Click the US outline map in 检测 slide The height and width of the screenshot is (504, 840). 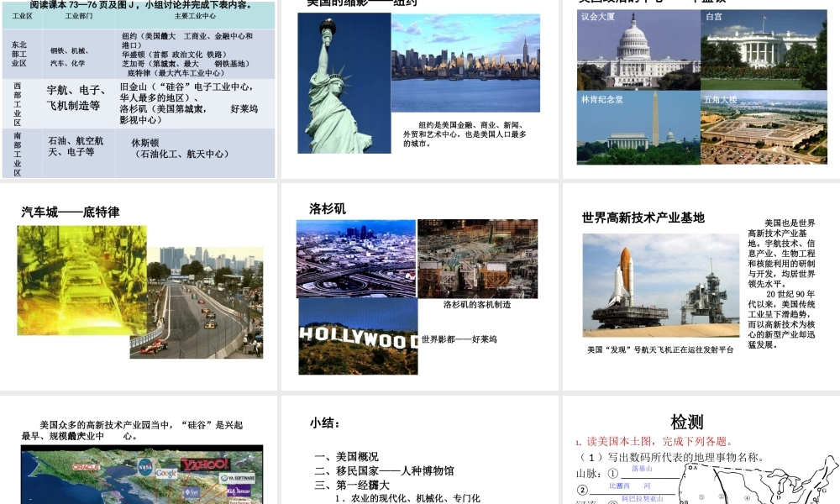pos(759,480)
